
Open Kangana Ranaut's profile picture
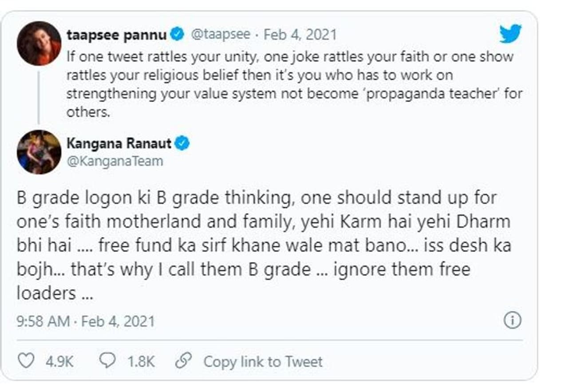click(x=39, y=152)
